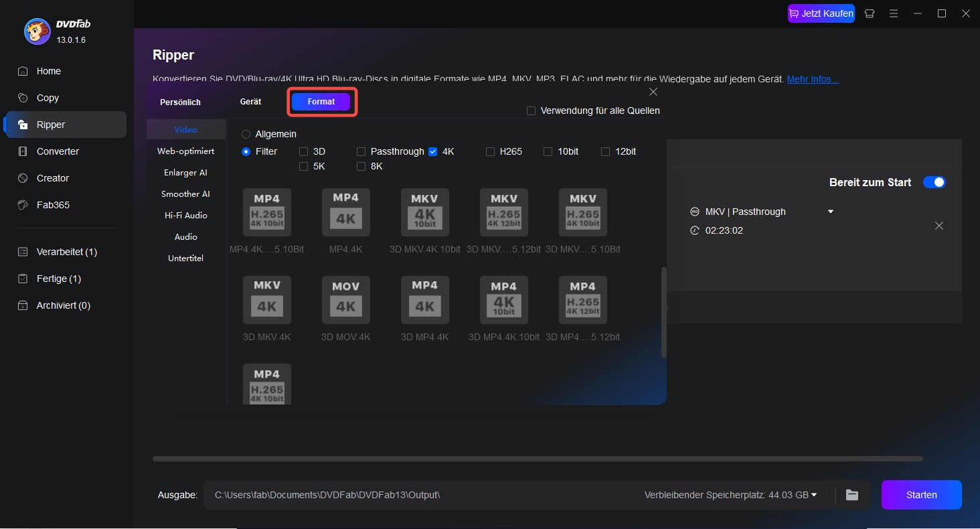The image size is (980, 529).
Task: Click the format list vertical scrollbar
Action: point(663,312)
